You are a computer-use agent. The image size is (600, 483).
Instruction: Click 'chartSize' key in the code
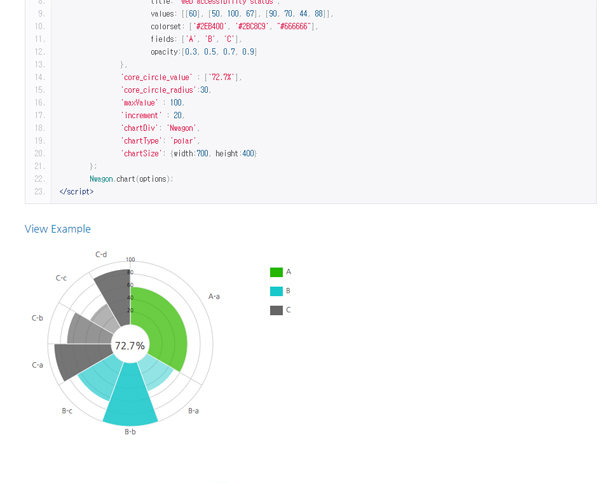pos(141,153)
